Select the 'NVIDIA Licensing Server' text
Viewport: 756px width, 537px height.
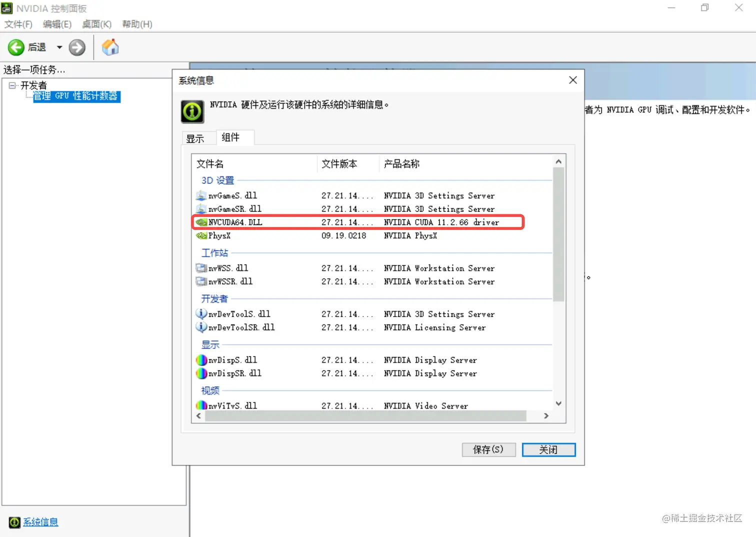coord(434,327)
